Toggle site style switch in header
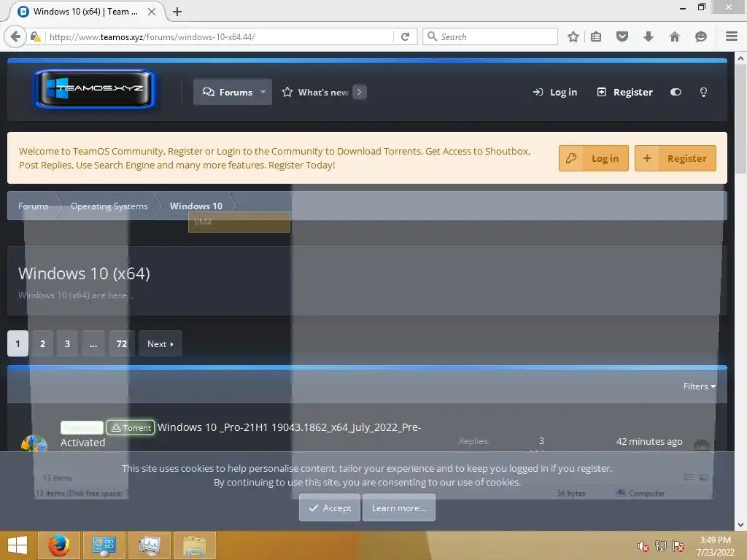Viewport: 747px width, 560px height. (x=676, y=93)
